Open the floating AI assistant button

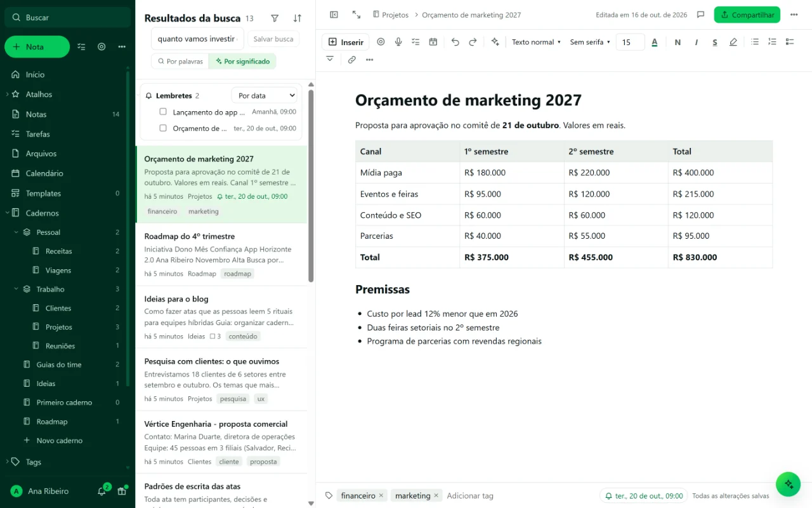[x=789, y=484]
